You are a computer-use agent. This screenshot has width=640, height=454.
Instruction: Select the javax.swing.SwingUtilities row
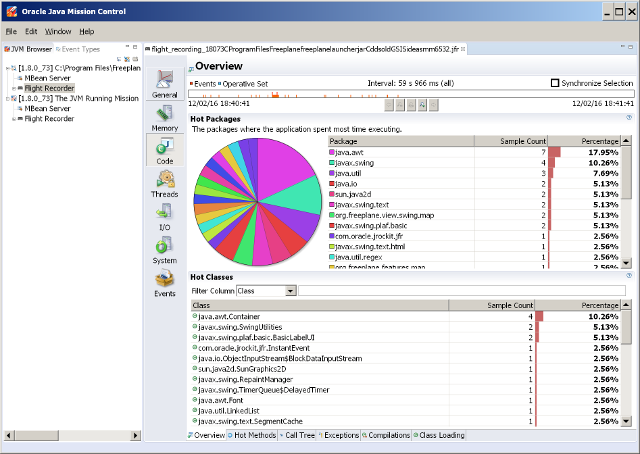tap(405, 327)
